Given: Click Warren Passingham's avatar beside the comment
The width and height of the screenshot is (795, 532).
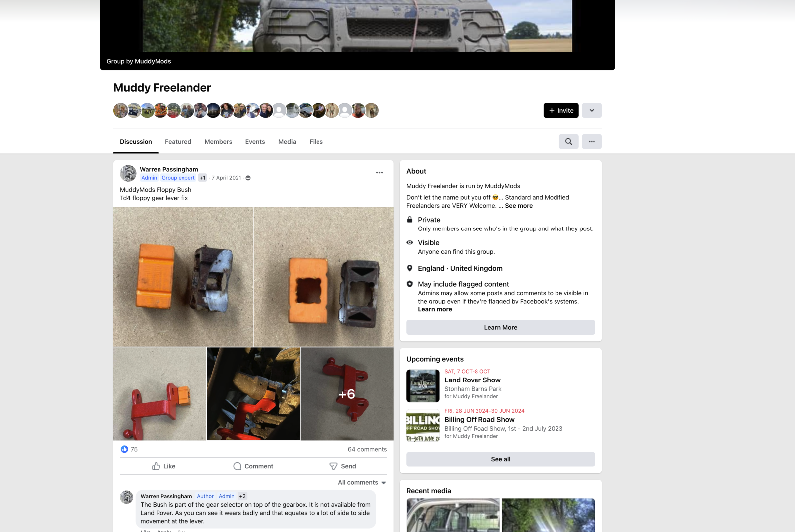Looking at the screenshot, I should 127,497.
